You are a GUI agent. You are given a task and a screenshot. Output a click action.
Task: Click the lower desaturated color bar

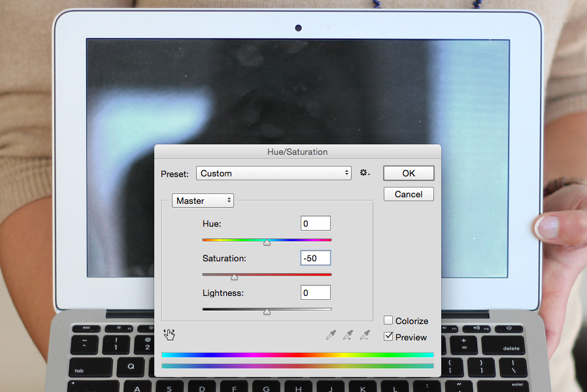pyautogui.click(x=297, y=366)
